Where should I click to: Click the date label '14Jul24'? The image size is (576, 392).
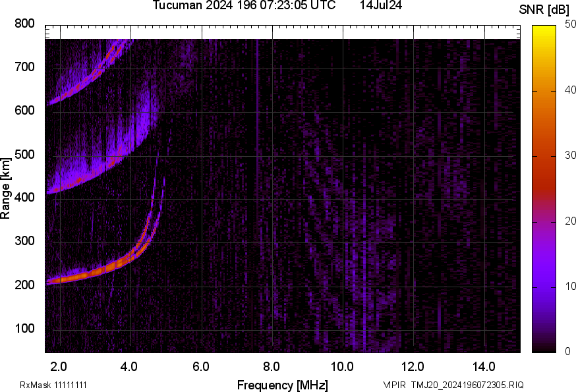(380, 5)
